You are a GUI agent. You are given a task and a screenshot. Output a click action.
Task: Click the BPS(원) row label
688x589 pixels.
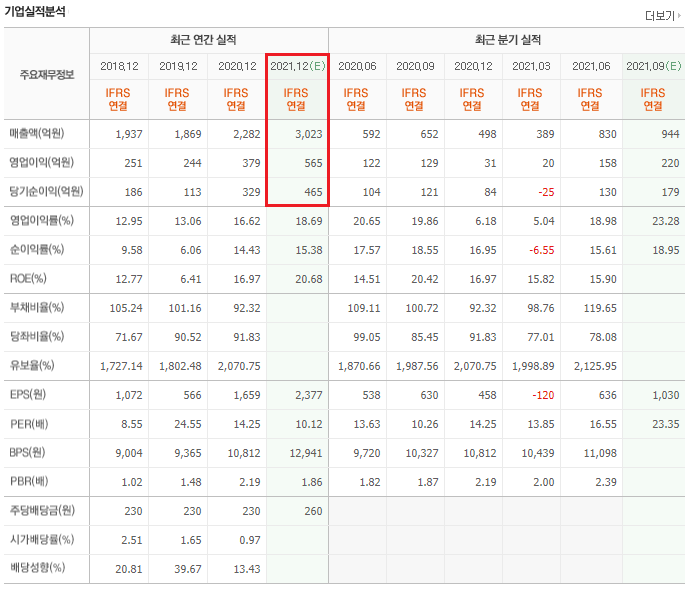pos(27,452)
